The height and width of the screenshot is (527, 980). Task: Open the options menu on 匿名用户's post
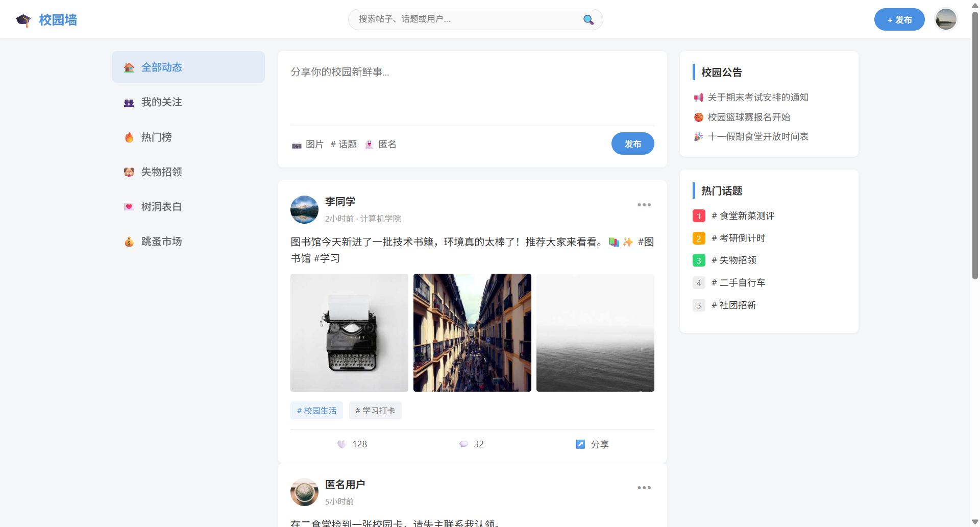point(644,488)
